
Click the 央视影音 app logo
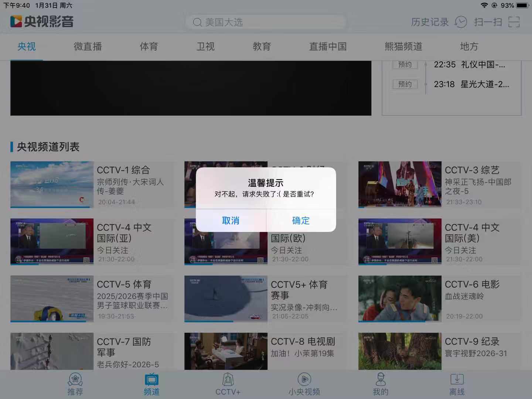point(41,21)
